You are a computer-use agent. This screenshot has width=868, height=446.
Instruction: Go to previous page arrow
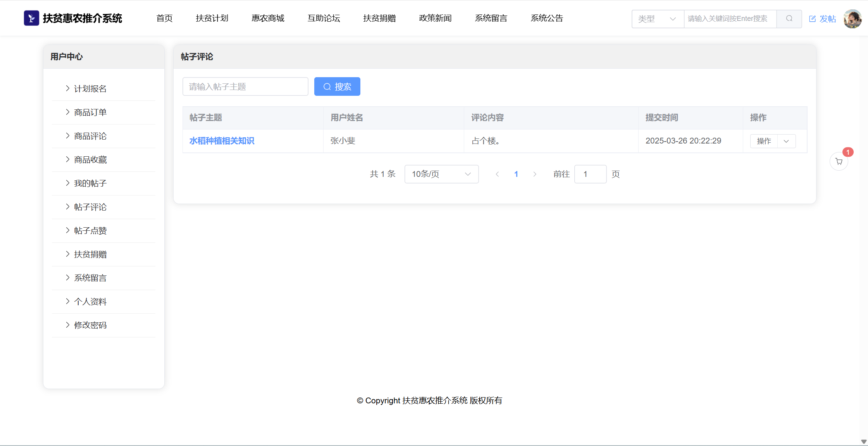tap(497, 174)
